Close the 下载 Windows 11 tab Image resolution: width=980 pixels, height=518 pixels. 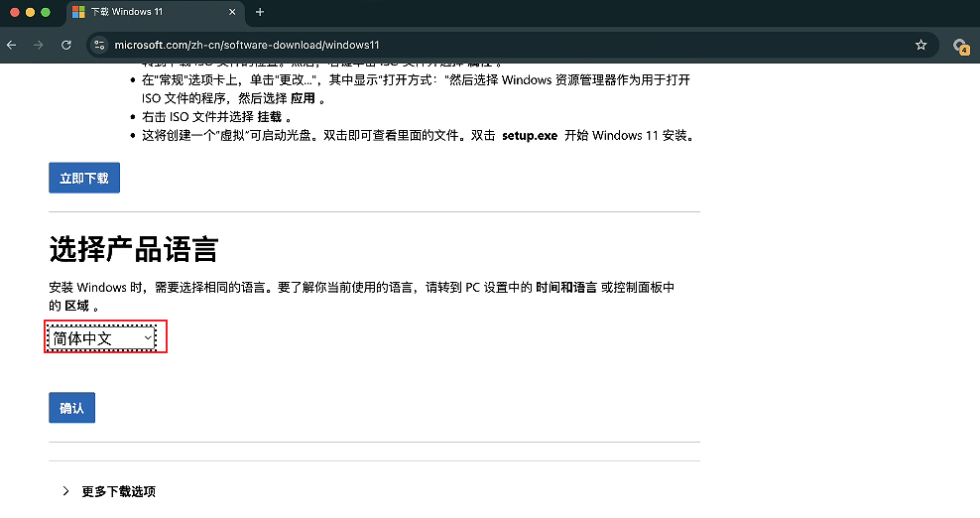232,12
